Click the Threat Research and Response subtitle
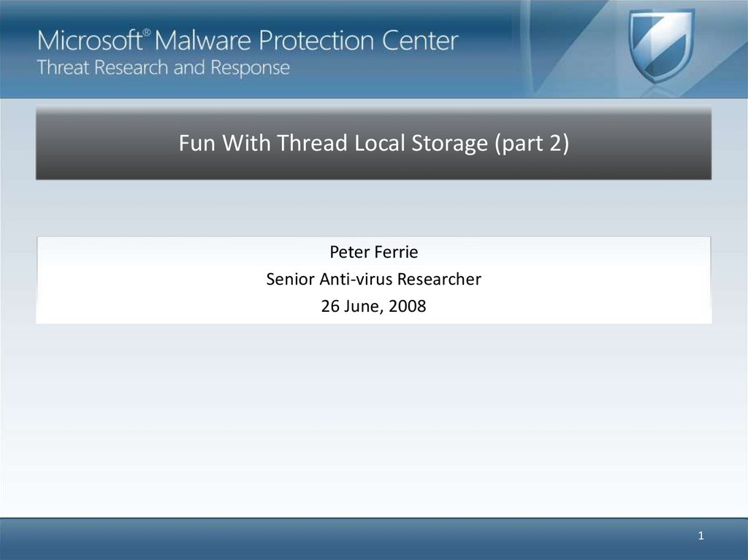 point(164,68)
